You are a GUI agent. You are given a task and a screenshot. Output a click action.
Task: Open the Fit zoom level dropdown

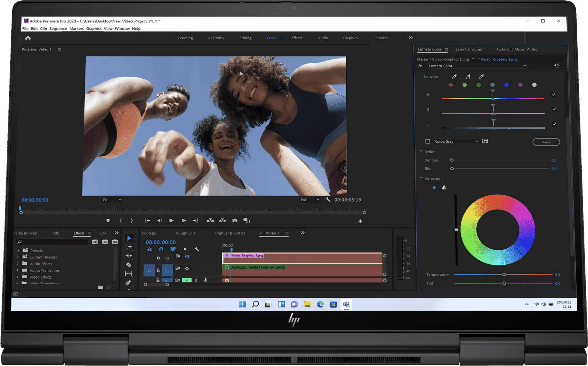(x=112, y=199)
